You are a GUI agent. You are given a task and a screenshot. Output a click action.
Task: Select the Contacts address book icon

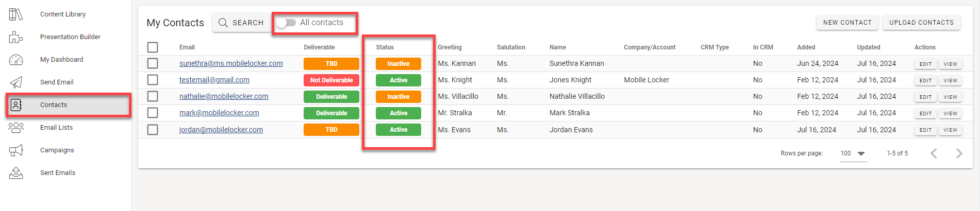coord(16,105)
